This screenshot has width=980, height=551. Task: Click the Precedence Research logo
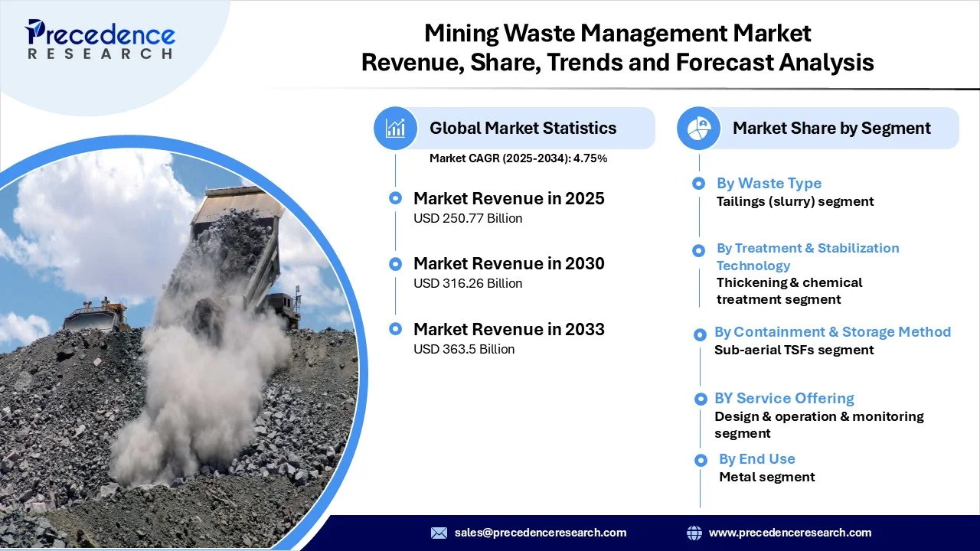tap(100, 40)
